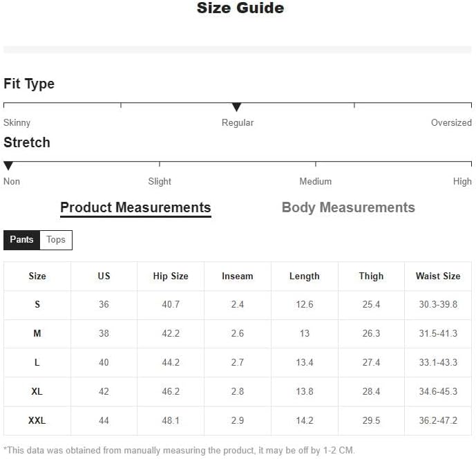Click the S size row label
476x459 pixels.
37,304
